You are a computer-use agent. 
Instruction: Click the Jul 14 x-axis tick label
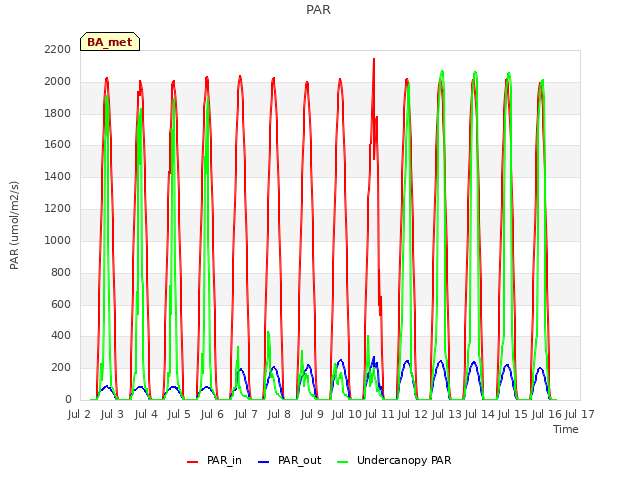pyautogui.click(x=480, y=414)
